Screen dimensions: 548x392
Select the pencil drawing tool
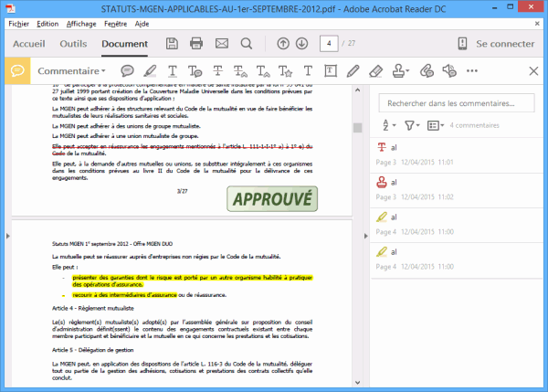point(353,71)
